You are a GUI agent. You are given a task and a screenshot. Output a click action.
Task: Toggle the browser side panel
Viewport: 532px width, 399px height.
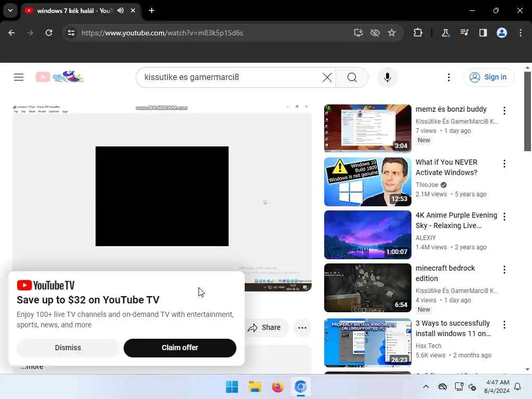pos(483,33)
